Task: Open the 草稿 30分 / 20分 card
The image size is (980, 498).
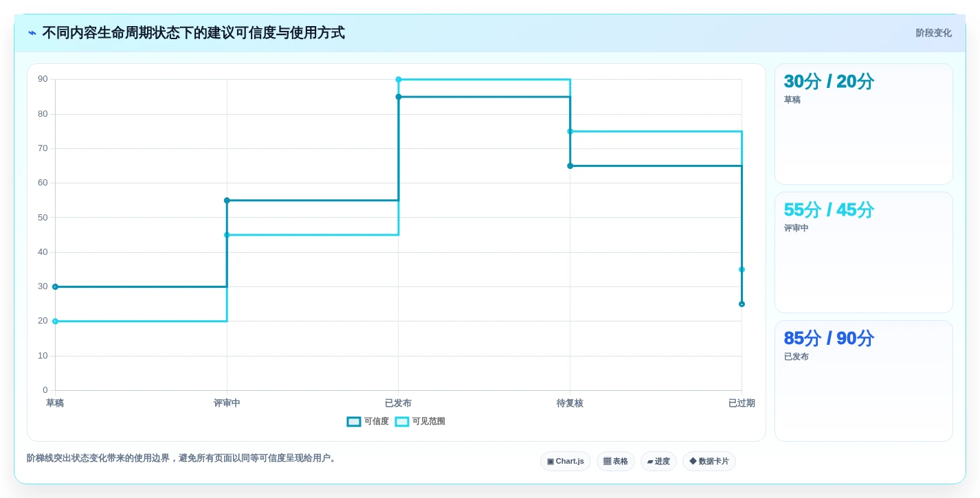Action: tap(864, 124)
